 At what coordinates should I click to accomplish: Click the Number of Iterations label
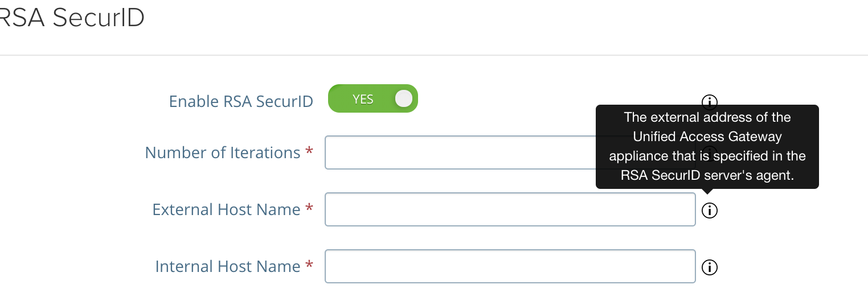coord(223,152)
